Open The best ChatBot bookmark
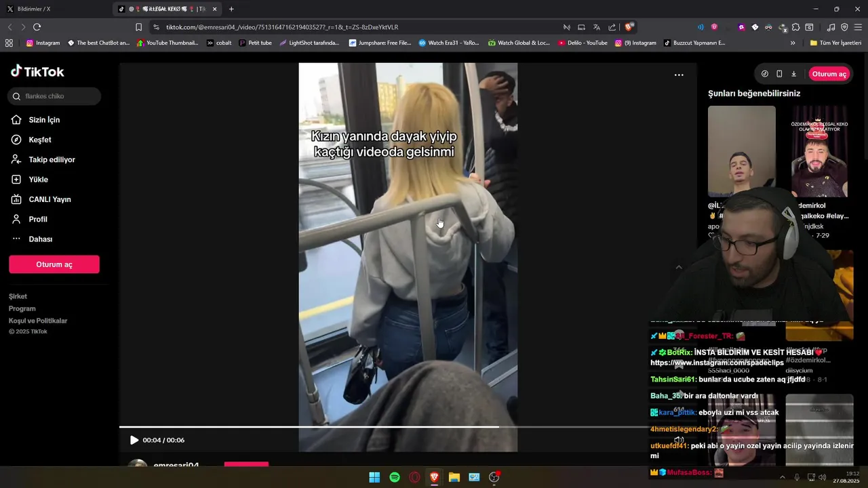Viewport: 868px width, 488px height. (x=98, y=43)
